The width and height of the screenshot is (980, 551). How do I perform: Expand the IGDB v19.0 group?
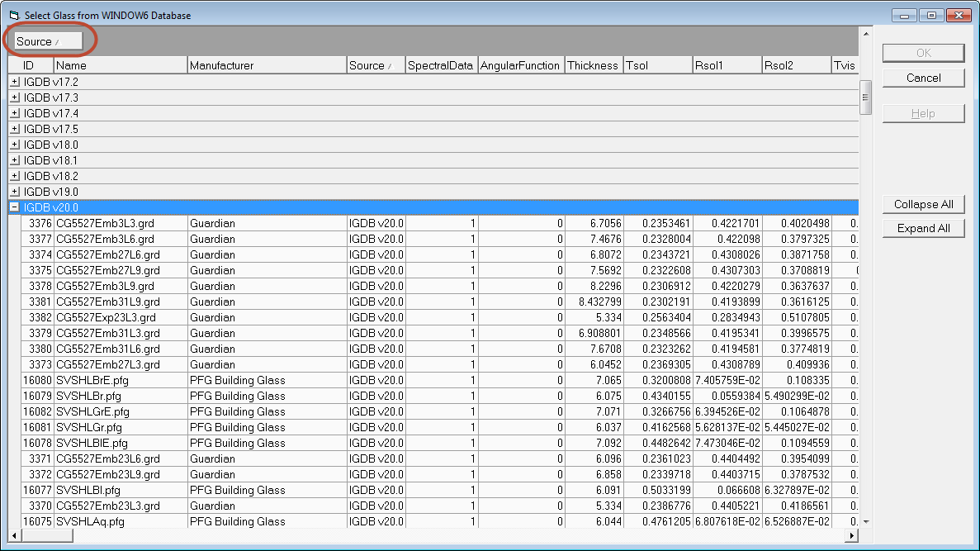tap(15, 192)
